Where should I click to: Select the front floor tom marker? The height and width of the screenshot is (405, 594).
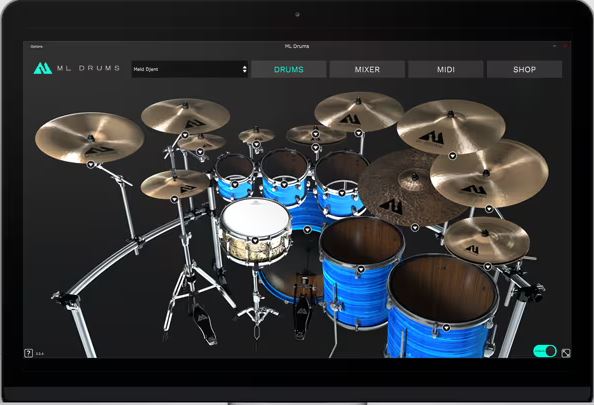(446, 327)
